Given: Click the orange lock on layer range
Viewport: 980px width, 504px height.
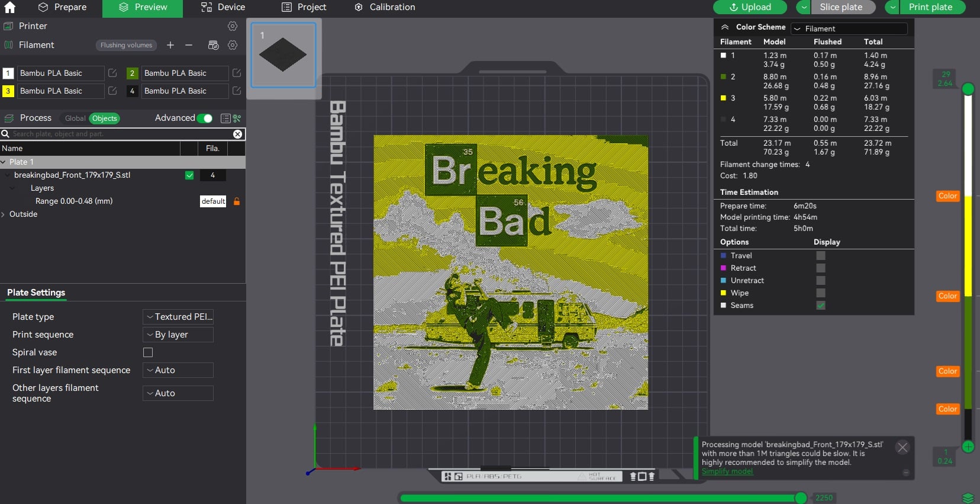Looking at the screenshot, I should point(237,201).
